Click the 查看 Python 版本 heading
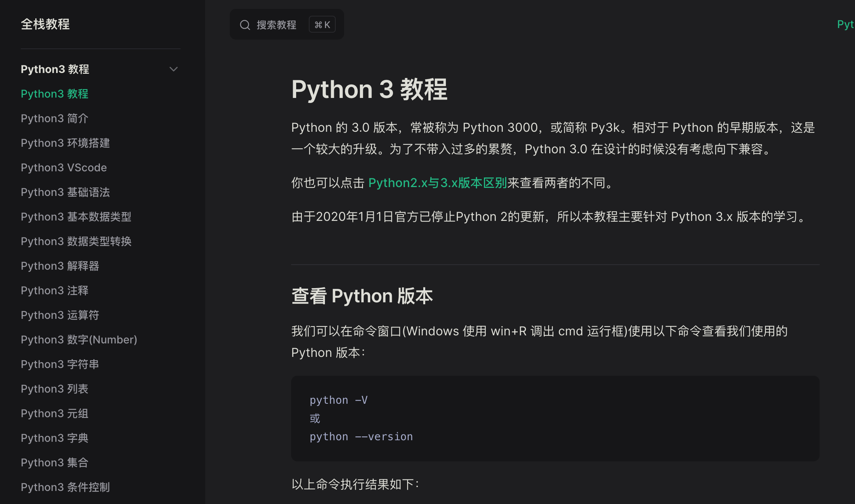 tap(362, 296)
